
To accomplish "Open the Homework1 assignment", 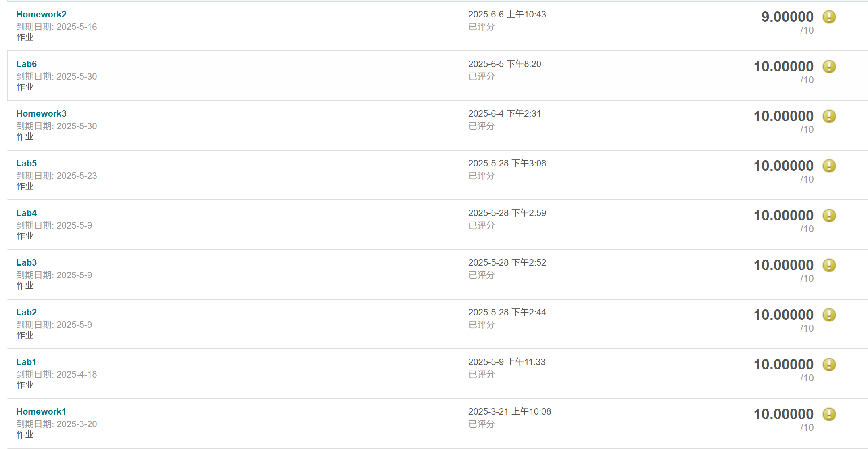I will (41, 412).
